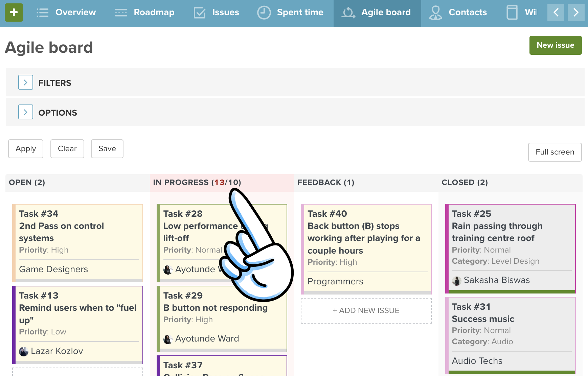
Task: Click the green plus icon in navbar
Action: 14,13
